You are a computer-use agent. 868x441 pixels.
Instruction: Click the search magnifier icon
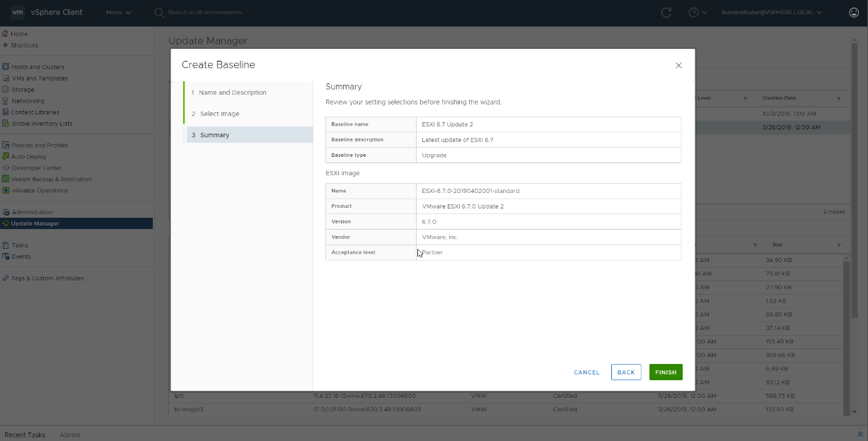pyautogui.click(x=159, y=12)
